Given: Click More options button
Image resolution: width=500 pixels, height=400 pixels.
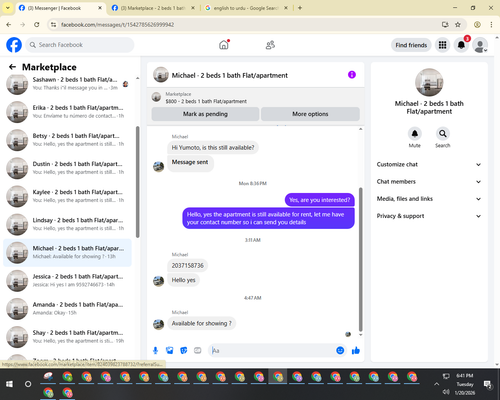Looking at the screenshot, I should 310,114.
